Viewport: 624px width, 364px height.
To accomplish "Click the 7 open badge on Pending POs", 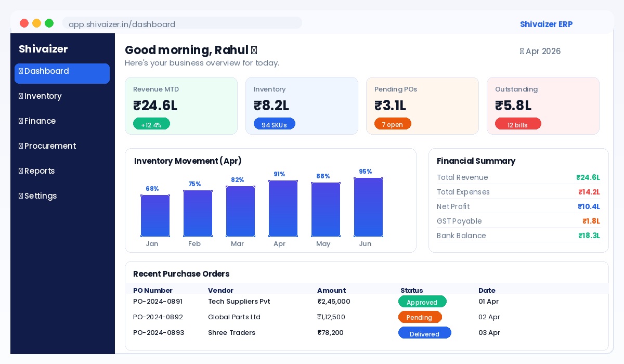I will 393,124.
